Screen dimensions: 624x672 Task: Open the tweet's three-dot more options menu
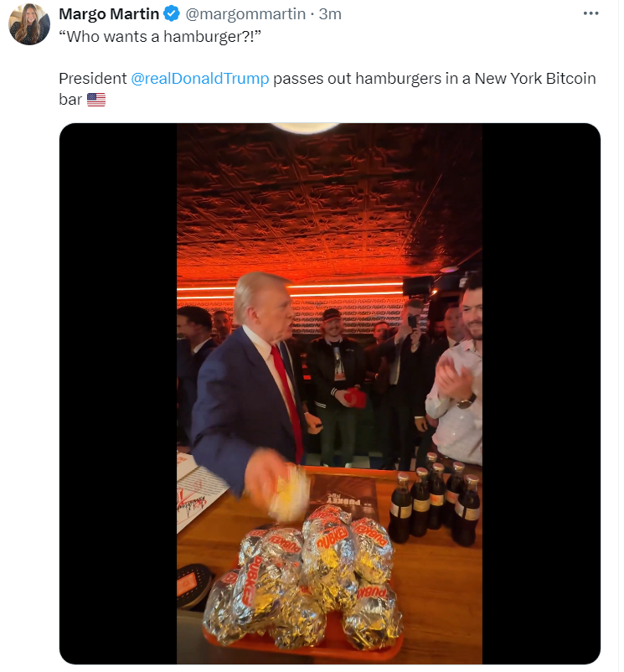(590, 13)
